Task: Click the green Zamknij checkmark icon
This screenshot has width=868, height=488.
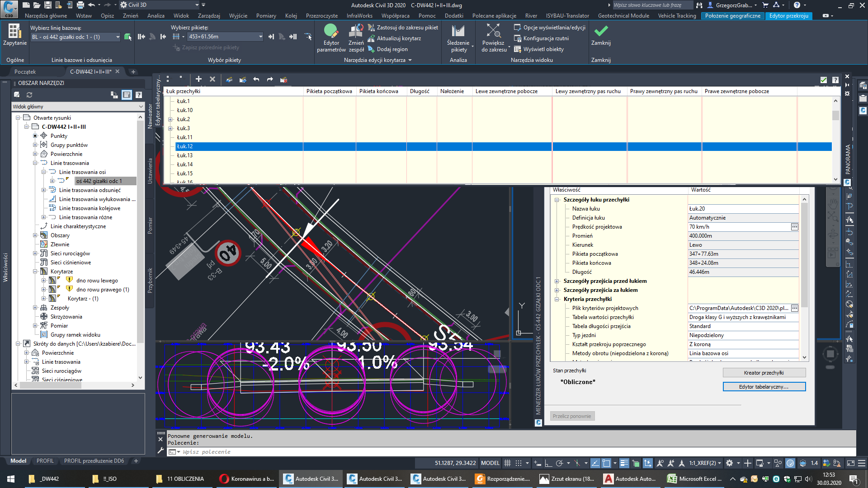Action: [x=601, y=32]
